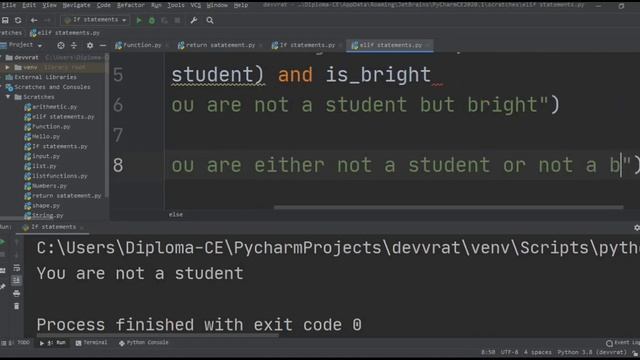The height and width of the screenshot is (360, 640).
Task: Open the Navigate menu
Action: tap(76, 5)
